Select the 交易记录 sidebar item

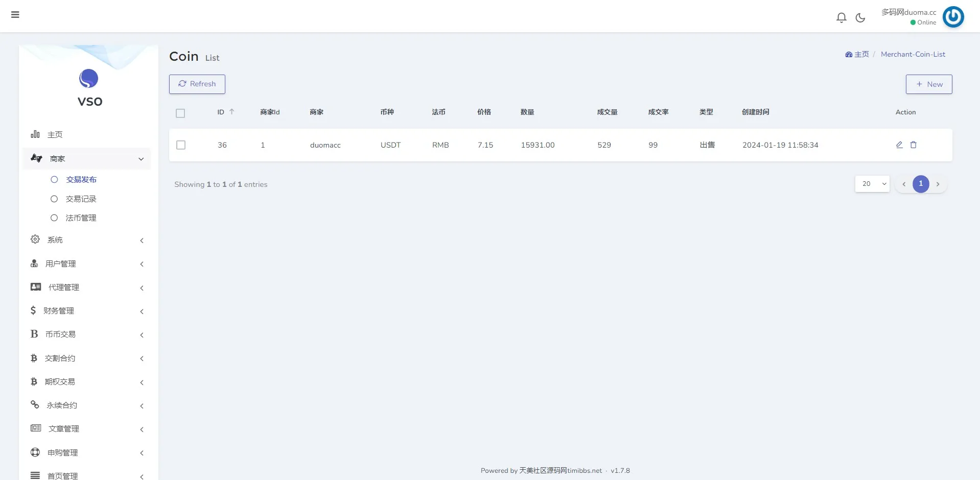click(x=81, y=199)
